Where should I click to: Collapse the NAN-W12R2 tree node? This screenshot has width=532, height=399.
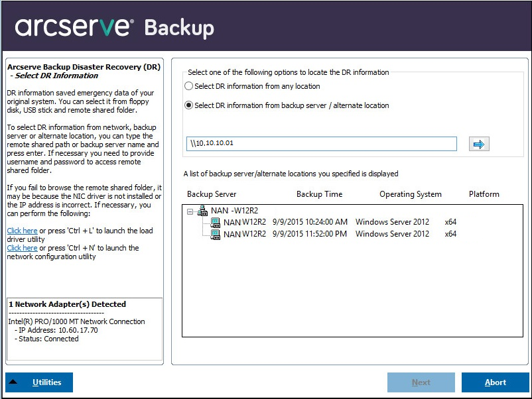click(190, 211)
